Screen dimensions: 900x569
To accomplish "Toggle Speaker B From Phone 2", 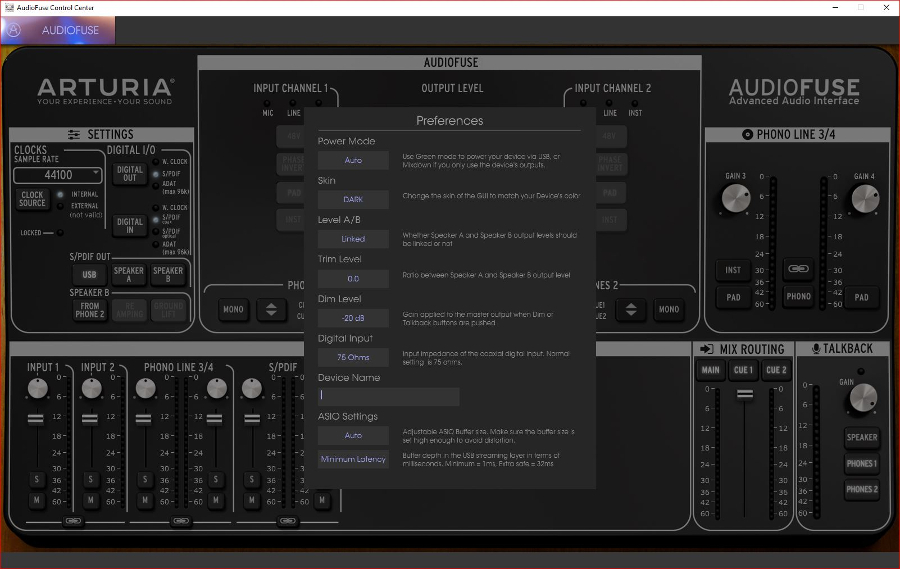I will [x=90, y=310].
